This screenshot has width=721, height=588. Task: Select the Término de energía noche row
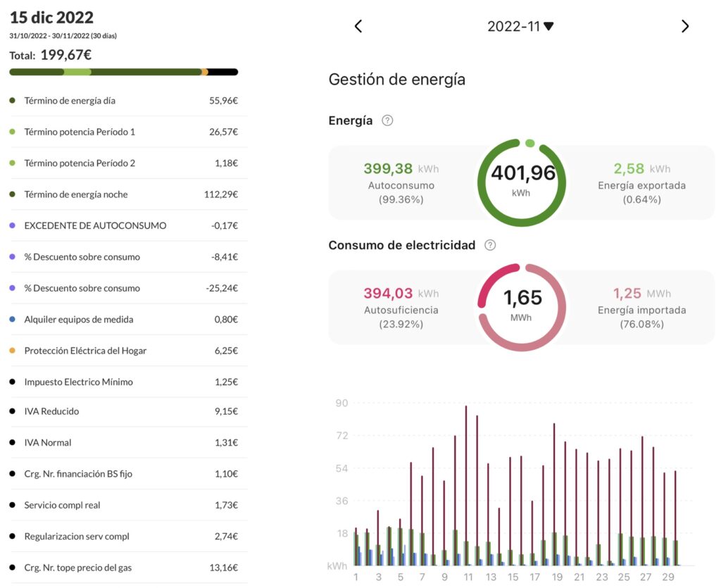(x=123, y=194)
